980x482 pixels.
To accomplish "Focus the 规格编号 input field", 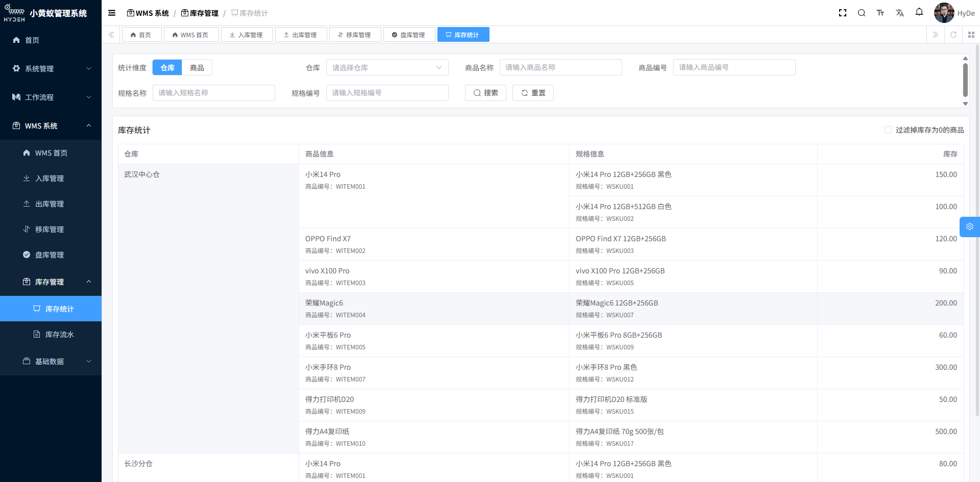I will (387, 93).
